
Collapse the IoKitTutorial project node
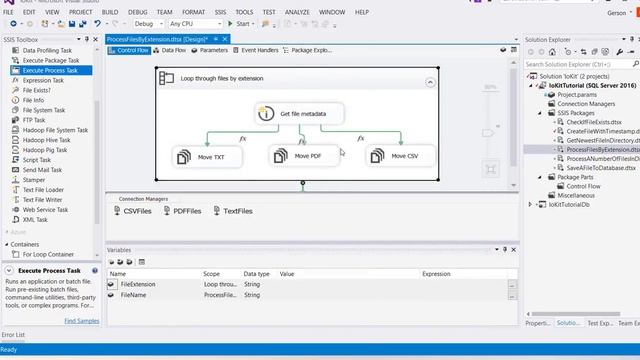tap(531, 86)
